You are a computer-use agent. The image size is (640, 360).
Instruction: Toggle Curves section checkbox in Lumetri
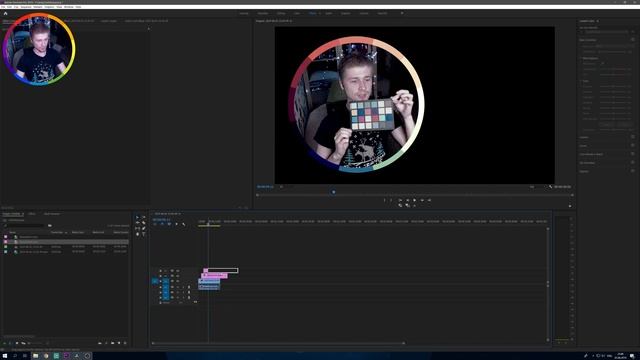(x=633, y=146)
